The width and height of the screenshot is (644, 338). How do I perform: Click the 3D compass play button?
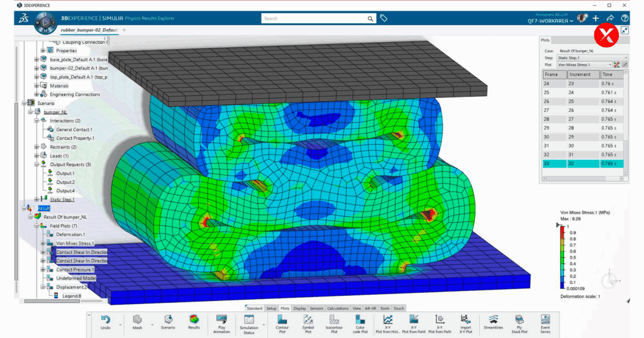tap(45, 23)
